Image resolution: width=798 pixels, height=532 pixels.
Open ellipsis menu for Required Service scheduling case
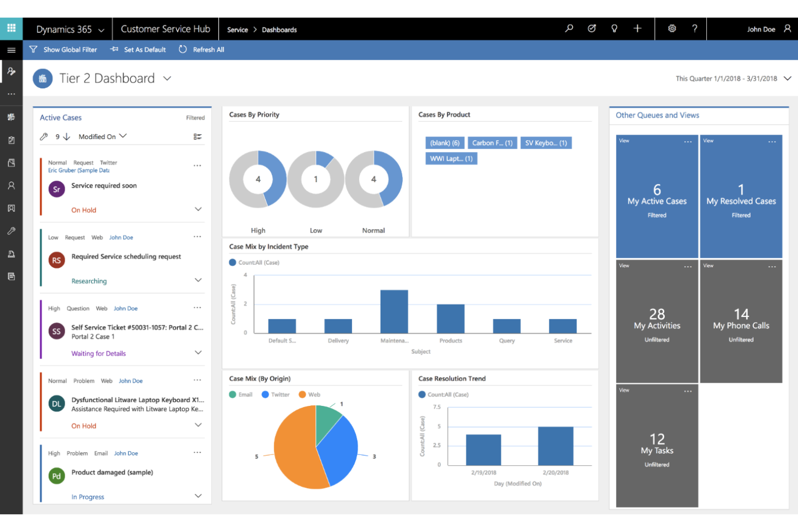[x=197, y=237]
